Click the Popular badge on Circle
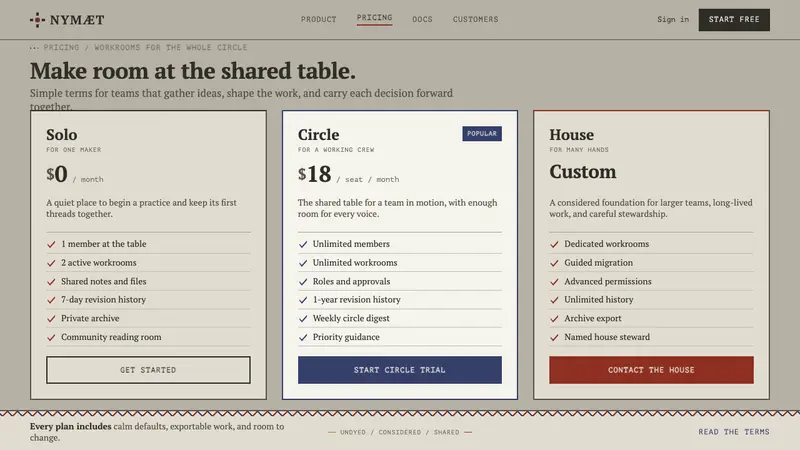The image size is (800, 450). click(482, 134)
